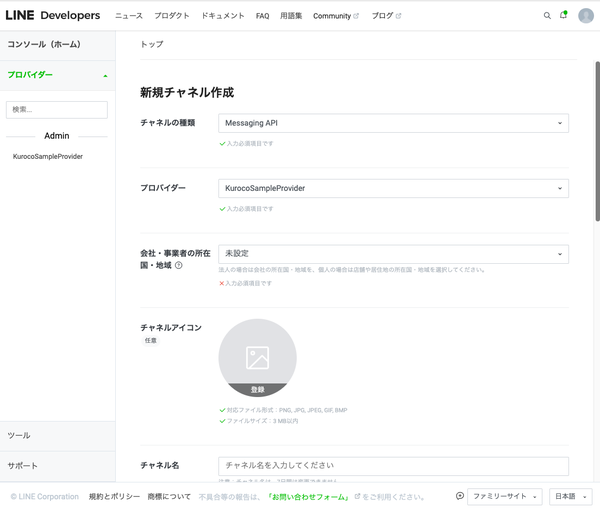
Task: Click the 任意 badge under チャネルアイコン
Action: point(150,340)
